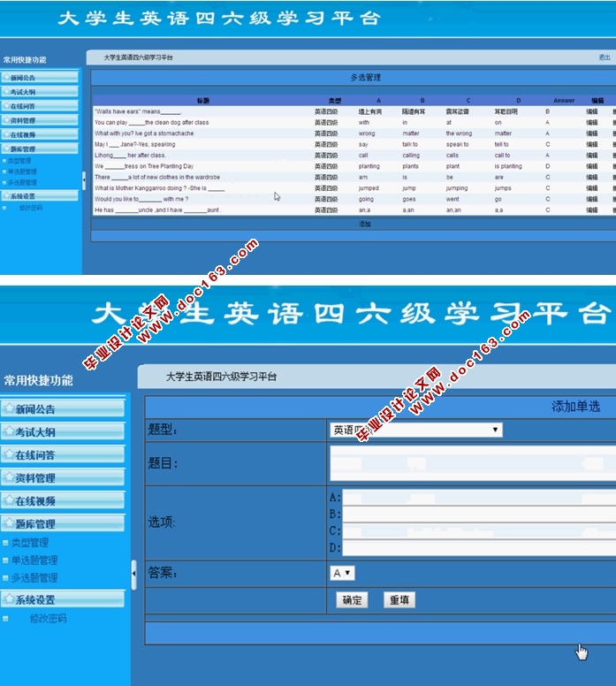Edit the "Mother Kanggarroo" question row

coord(592,188)
